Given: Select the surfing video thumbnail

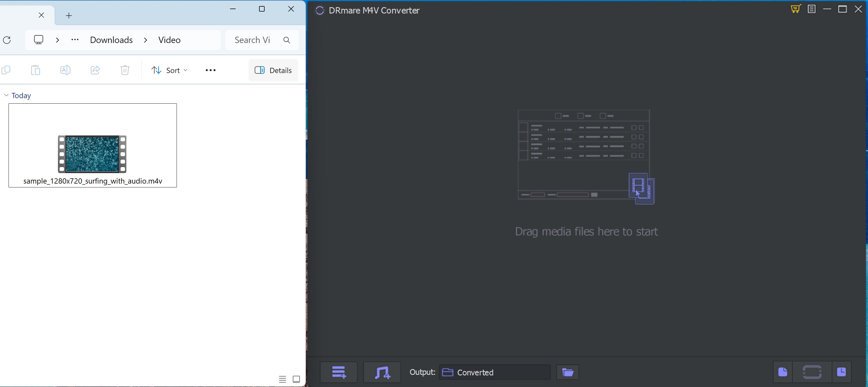Looking at the screenshot, I should tap(92, 154).
